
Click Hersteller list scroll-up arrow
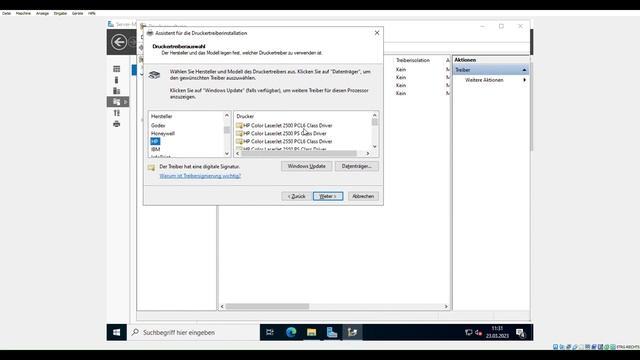coord(227,116)
